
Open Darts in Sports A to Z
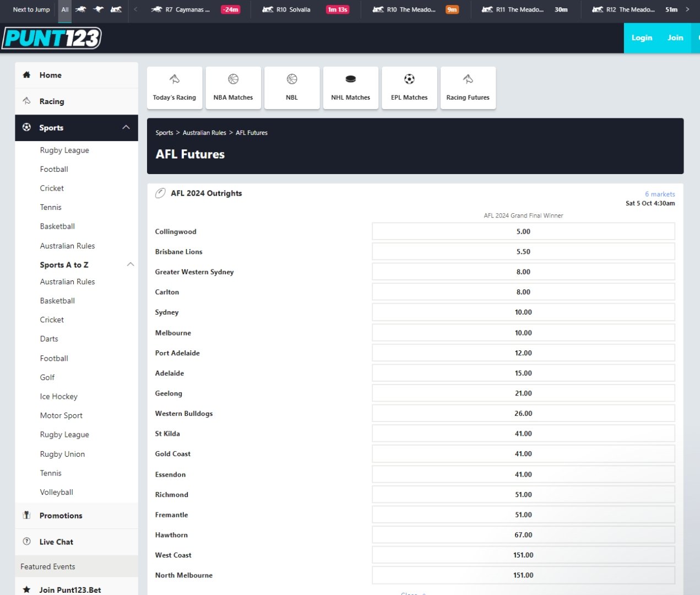click(49, 339)
